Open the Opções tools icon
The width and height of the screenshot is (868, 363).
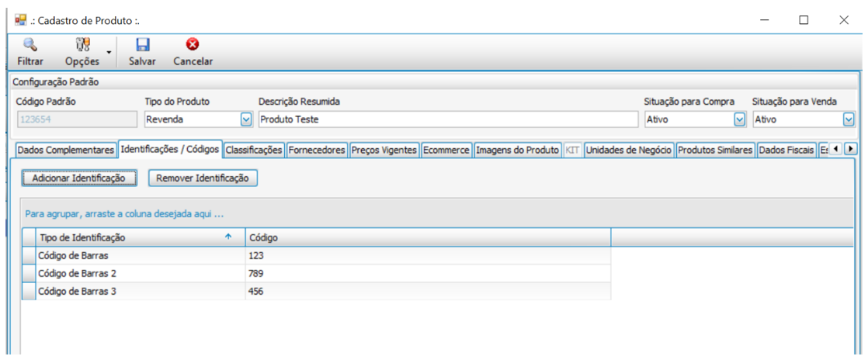pyautogui.click(x=82, y=45)
